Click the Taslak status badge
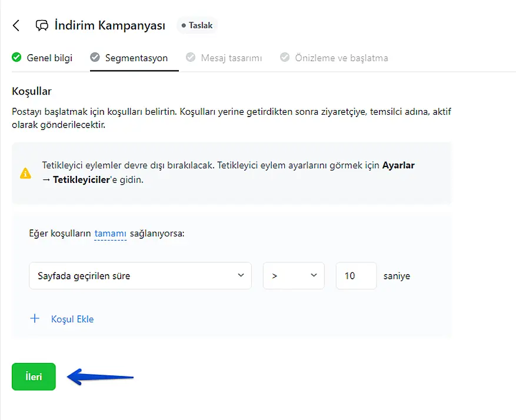This screenshot has width=516, height=420. [x=198, y=25]
